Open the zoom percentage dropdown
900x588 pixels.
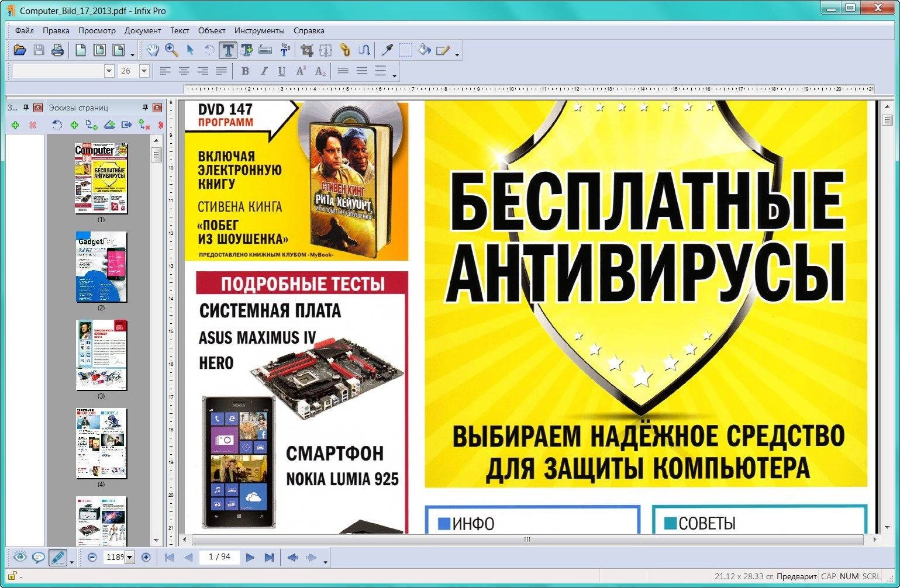coord(130,558)
